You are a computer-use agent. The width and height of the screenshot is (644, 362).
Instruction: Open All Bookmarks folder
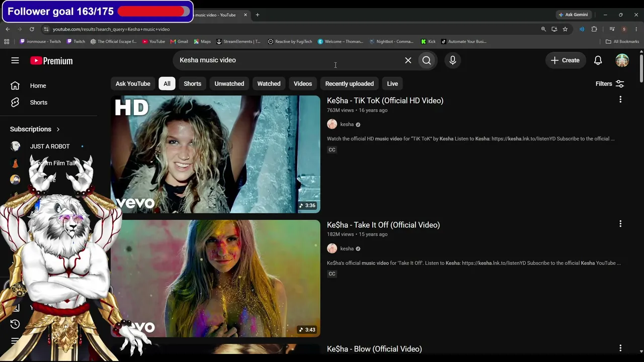[622, 42]
